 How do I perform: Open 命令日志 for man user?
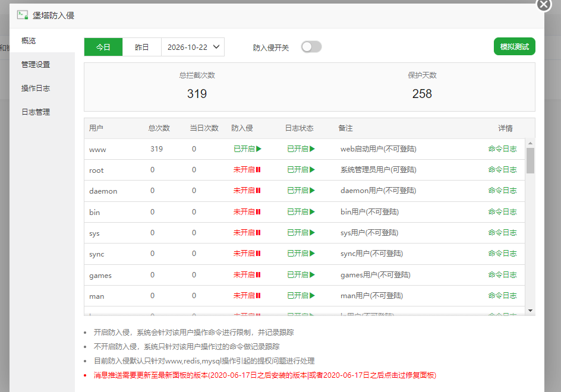(x=502, y=295)
